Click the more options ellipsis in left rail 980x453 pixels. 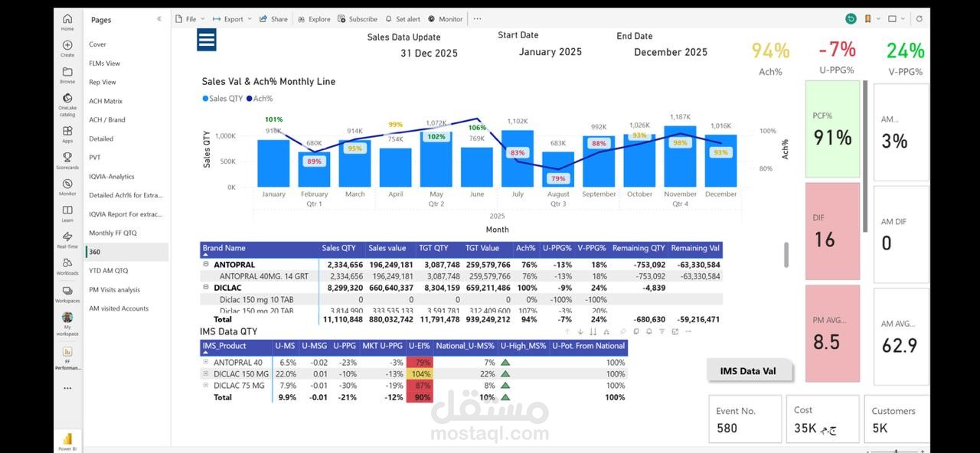click(67, 388)
